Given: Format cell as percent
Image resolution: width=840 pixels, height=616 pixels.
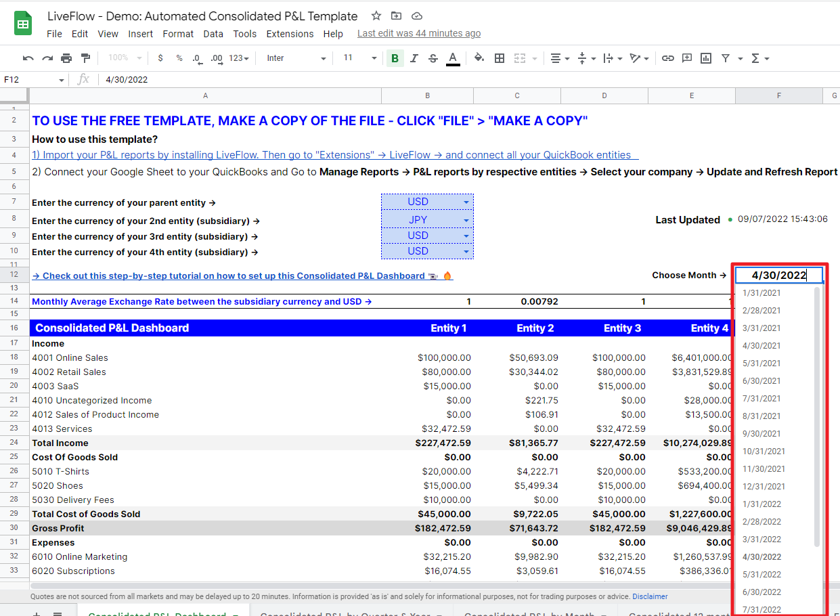Looking at the screenshot, I should pyautogui.click(x=179, y=58).
